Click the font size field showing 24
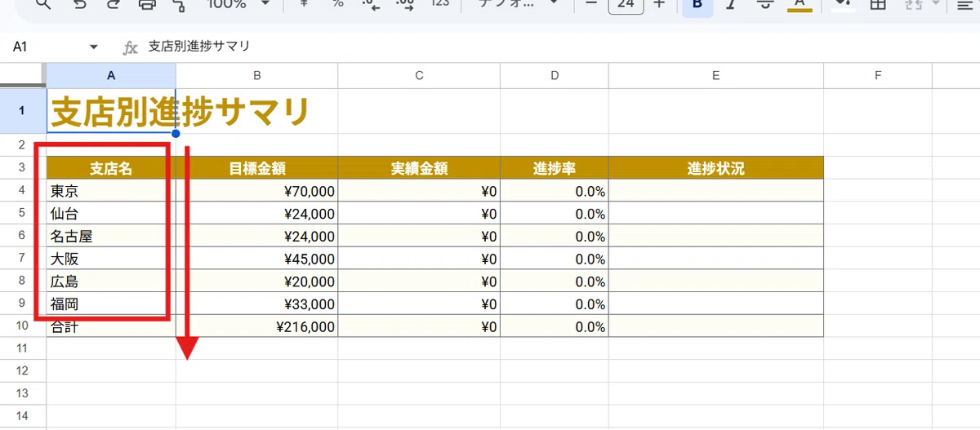980x430 pixels. tap(626, 5)
